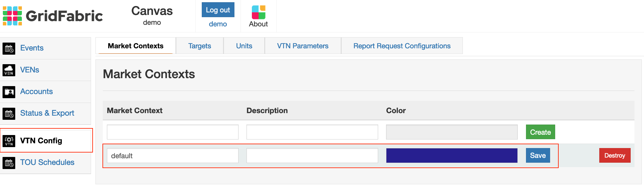Click the TOU Schedules icon
This screenshot has height=190, width=644.
tap(9, 163)
